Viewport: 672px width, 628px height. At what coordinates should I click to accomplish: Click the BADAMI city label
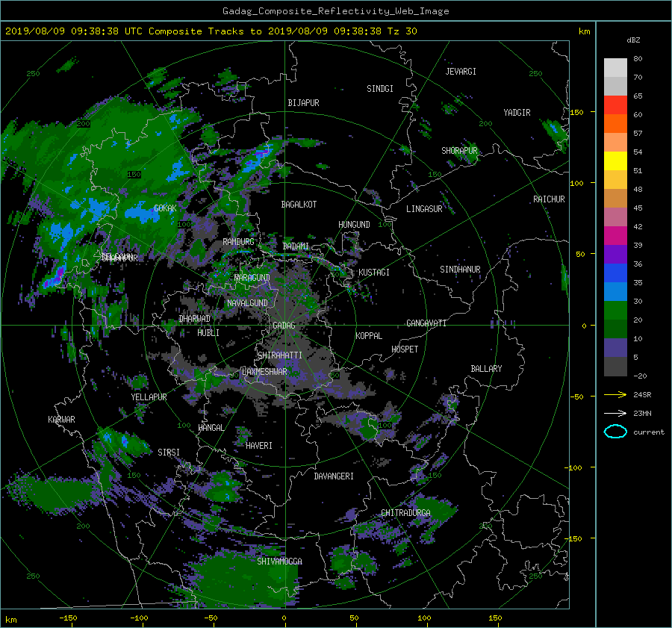[296, 246]
